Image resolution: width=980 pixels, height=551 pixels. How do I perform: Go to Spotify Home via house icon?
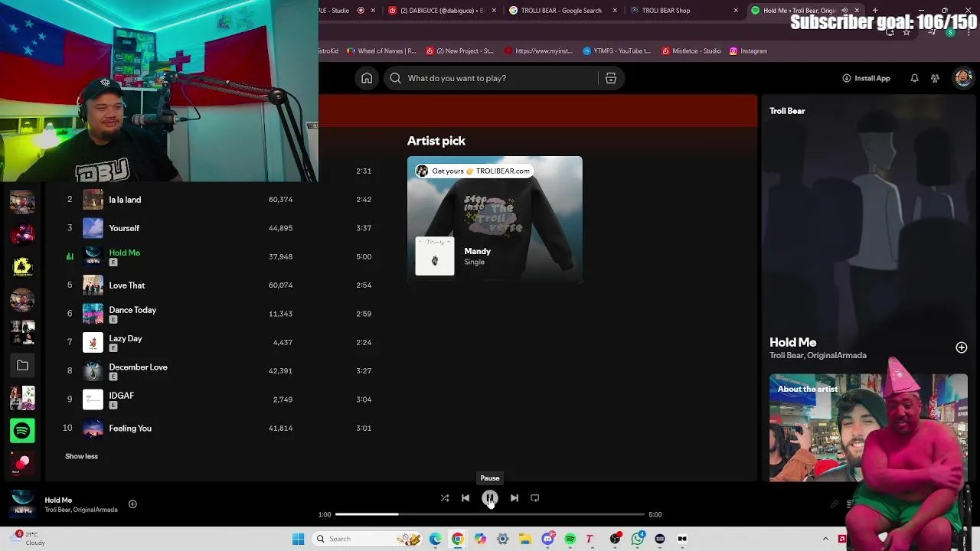click(x=367, y=78)
